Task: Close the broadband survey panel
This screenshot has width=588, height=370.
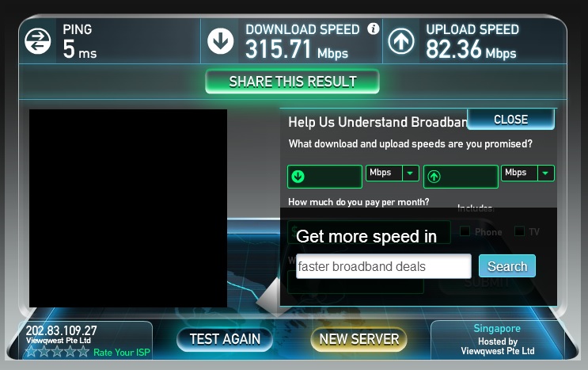Action: point(510,120)
